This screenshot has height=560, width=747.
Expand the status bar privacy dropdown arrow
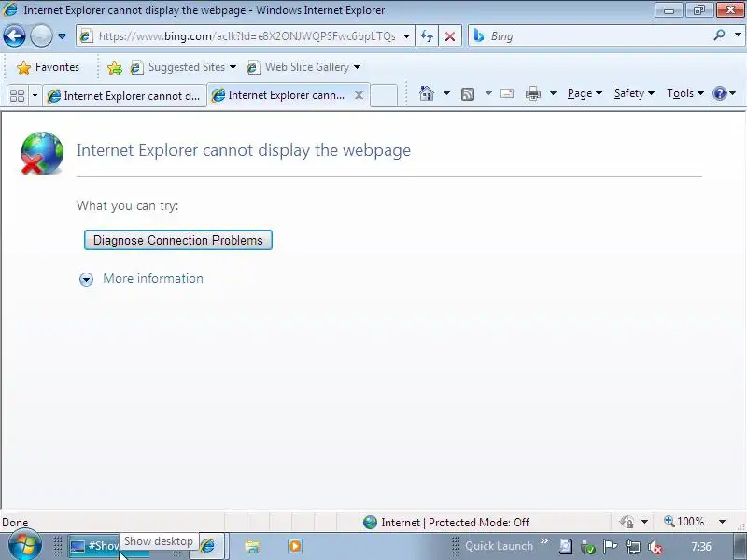[x=644, y=522]
